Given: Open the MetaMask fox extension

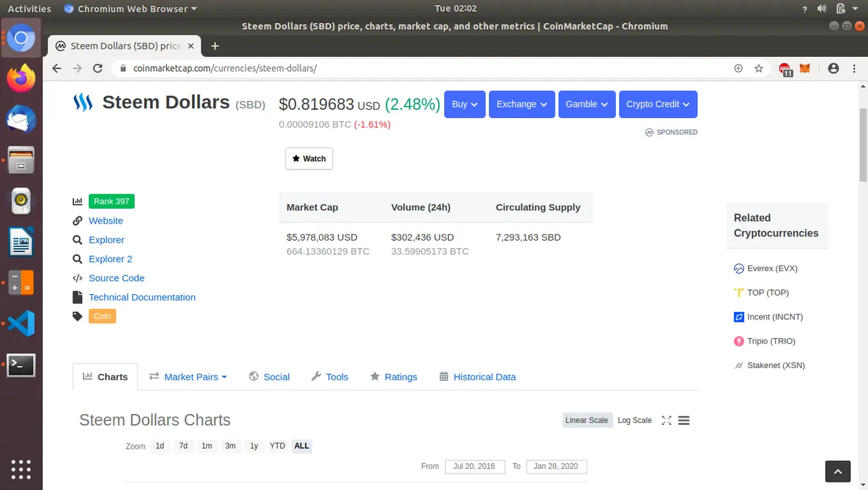Looking at the screenshot, I should (805, 68).
